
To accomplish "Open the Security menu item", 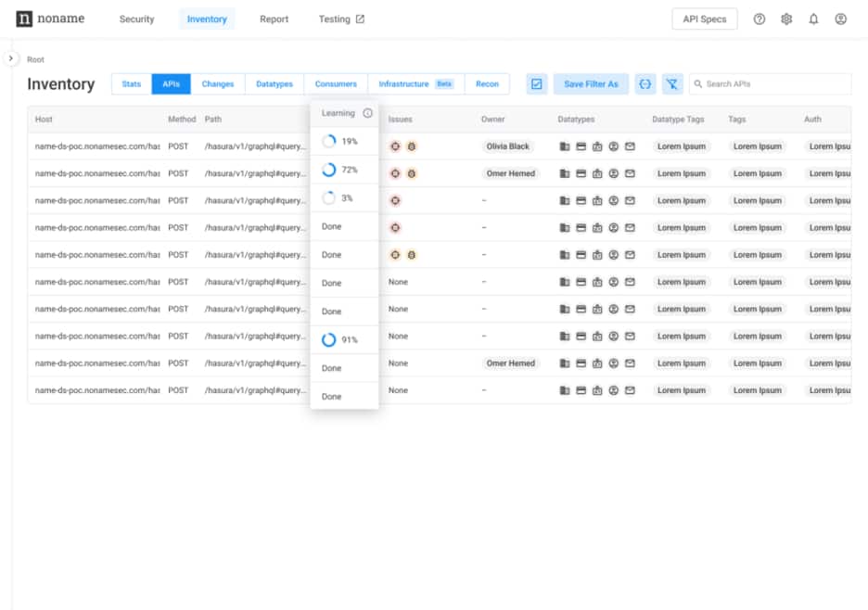I will [136, 19].
